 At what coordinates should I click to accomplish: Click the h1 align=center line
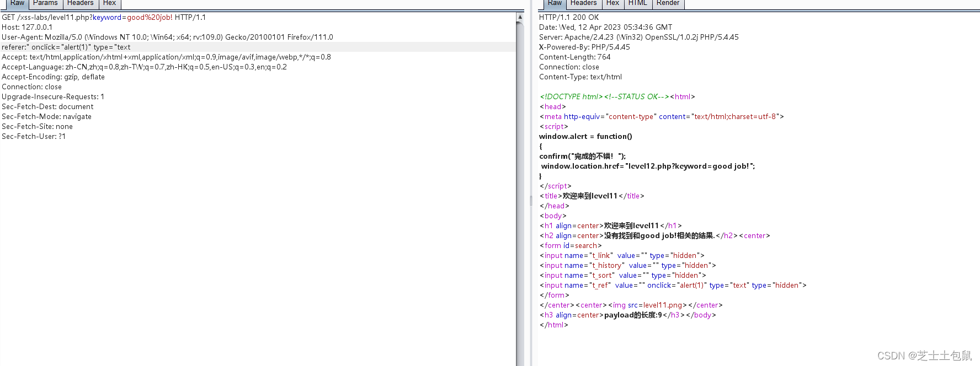[x=611, y=225]
